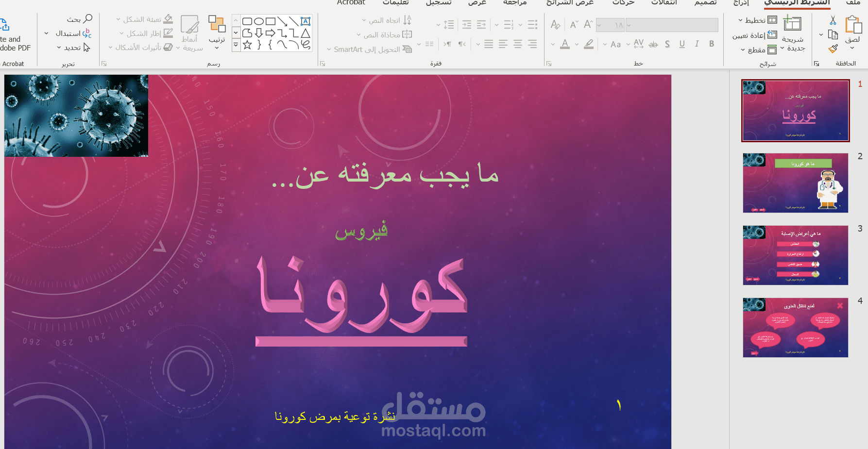868x449 pixels.
Task: Select the Oval shape in shapes gallery
Action: (259, 21)
